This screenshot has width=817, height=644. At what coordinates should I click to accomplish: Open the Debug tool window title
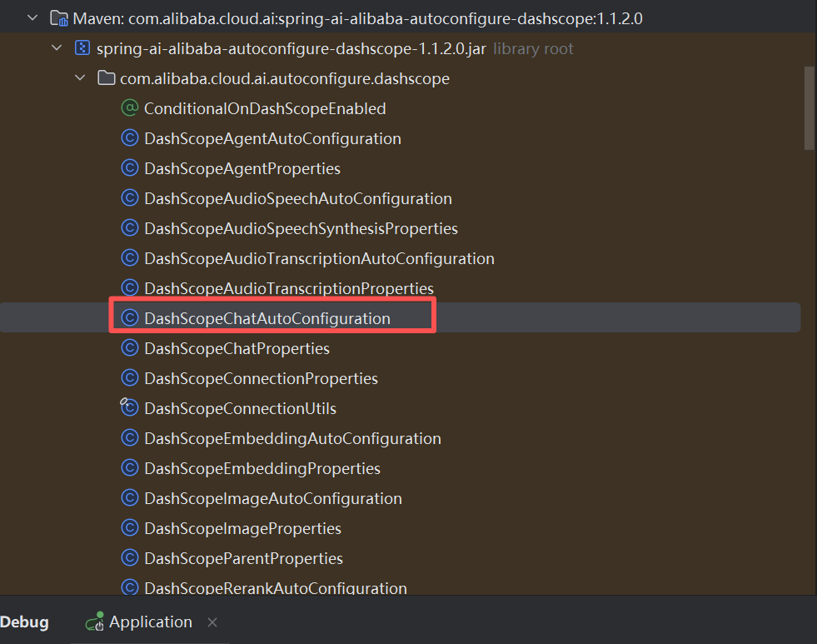(x=24, y=622)
